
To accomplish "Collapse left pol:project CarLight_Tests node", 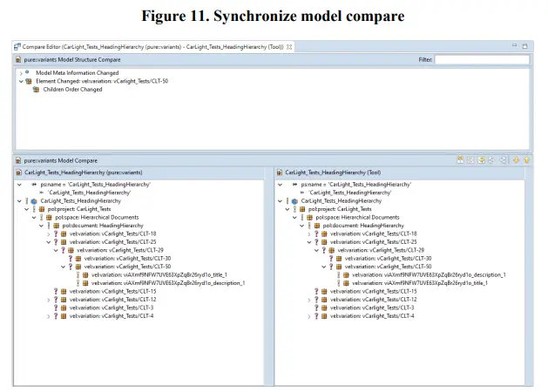I will (x=27, y=209).
